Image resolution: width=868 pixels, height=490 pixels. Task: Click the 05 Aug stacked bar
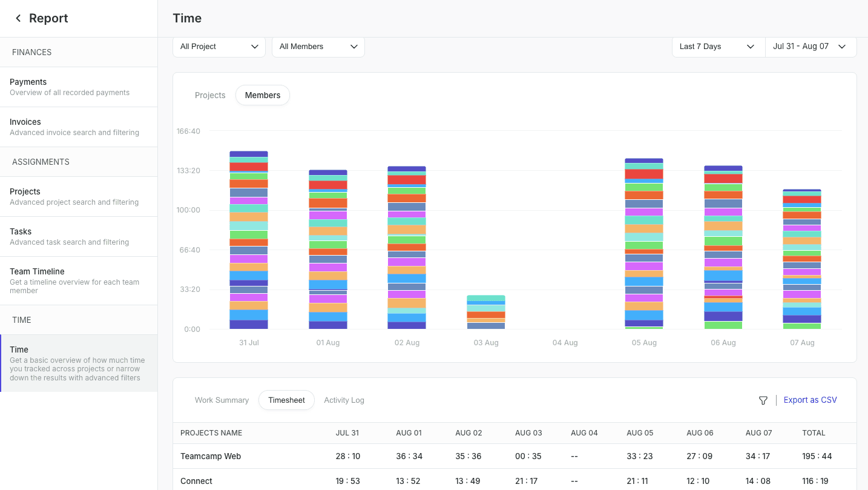point(644,243)
